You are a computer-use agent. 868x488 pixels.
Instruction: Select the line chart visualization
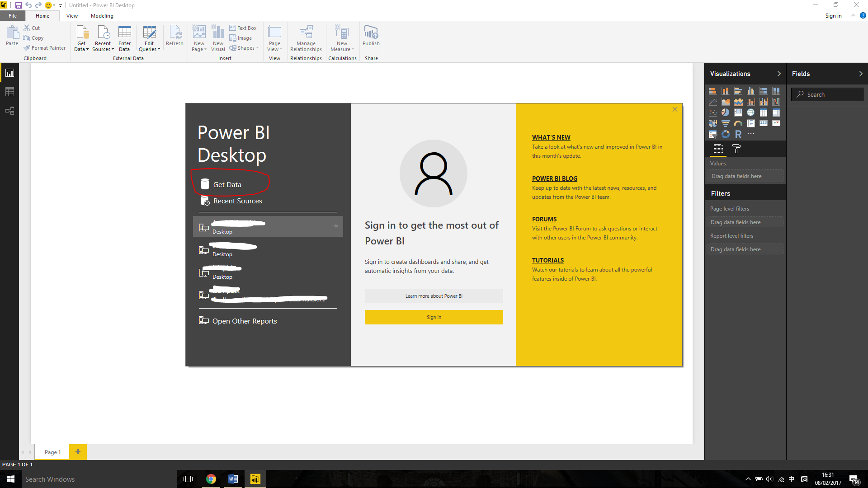point(712,102)
